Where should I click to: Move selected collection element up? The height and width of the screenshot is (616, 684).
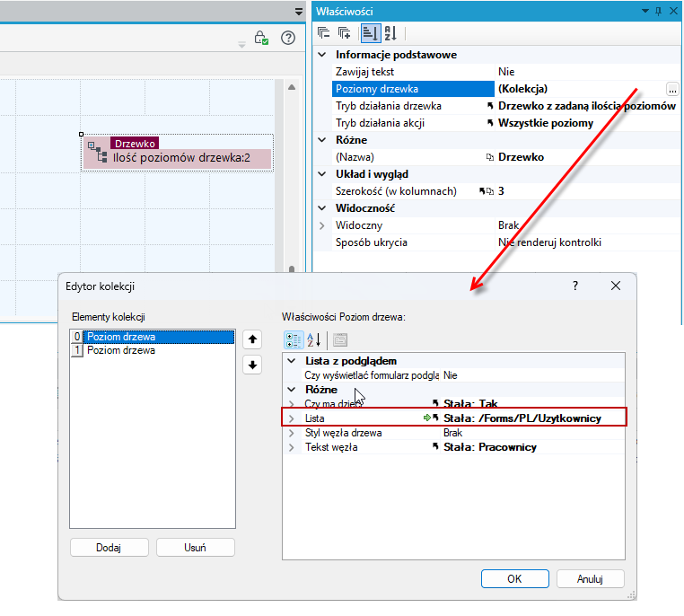tap(252, 339)
